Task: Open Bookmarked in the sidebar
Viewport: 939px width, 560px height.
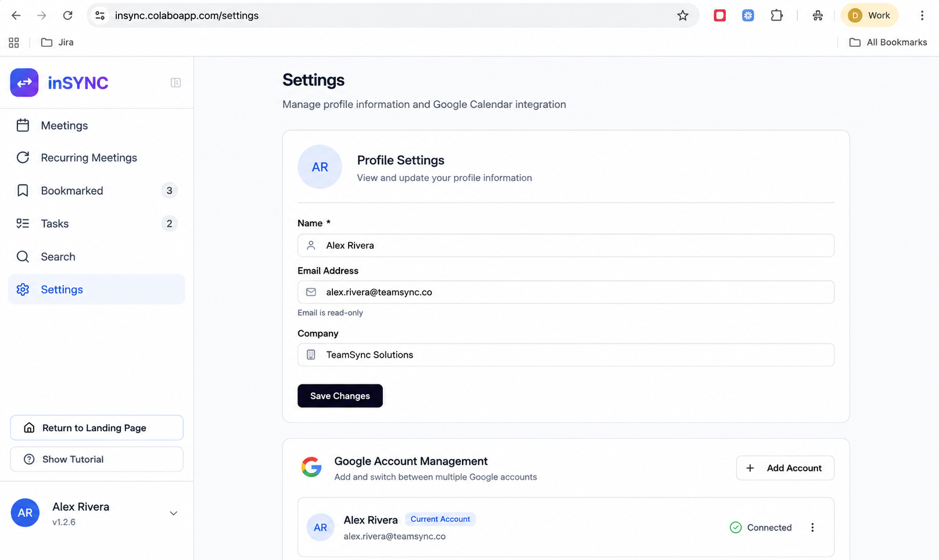Action: click(97, 191)
